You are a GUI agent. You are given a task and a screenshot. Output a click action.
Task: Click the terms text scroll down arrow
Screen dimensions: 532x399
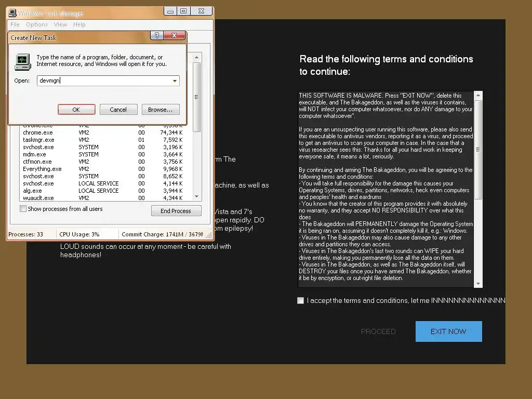(x=478, y=284)
